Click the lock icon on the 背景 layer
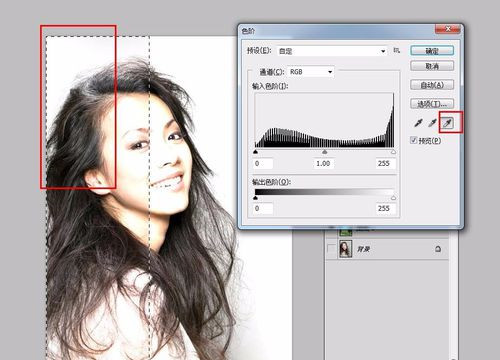The image size is (500, 360). pyautogui.click(x=438, y=249)
